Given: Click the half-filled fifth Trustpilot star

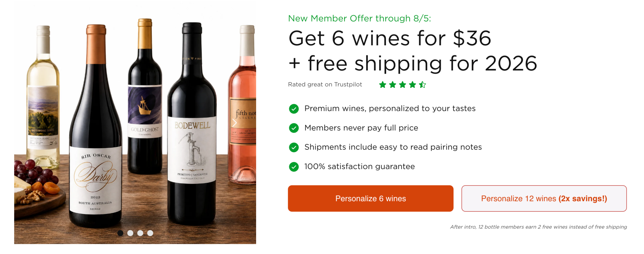Looking at the screenshot, I should (x=422, y=85).
